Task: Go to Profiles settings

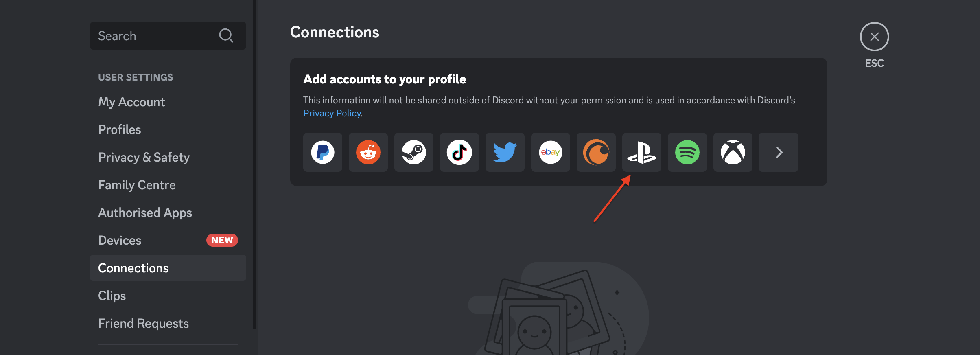Action: 120,129
